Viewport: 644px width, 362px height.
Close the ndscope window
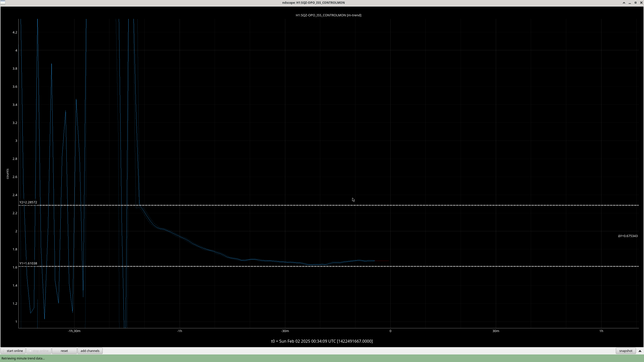pyautogui.click(x=641, y=3)
